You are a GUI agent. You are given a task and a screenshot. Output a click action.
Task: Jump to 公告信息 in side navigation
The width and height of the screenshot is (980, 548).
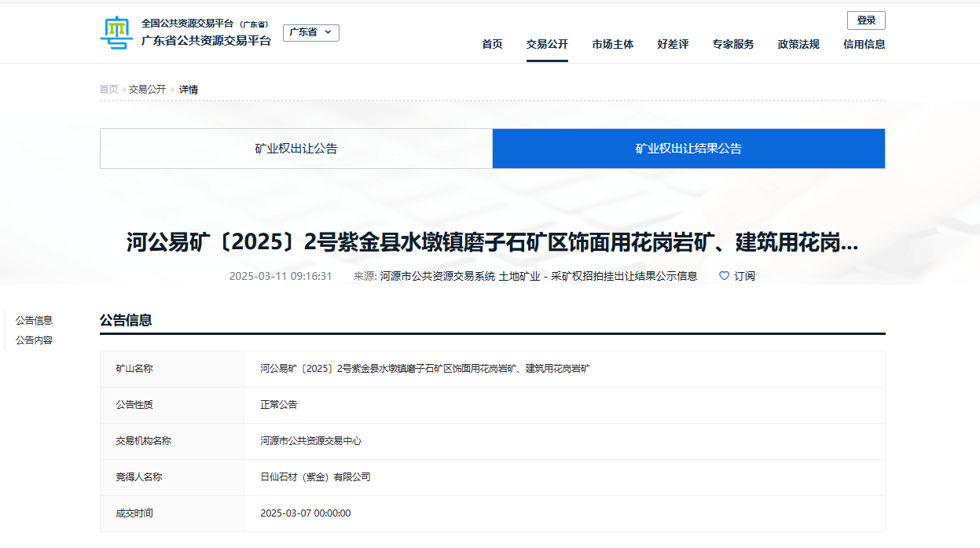[34, 320]
